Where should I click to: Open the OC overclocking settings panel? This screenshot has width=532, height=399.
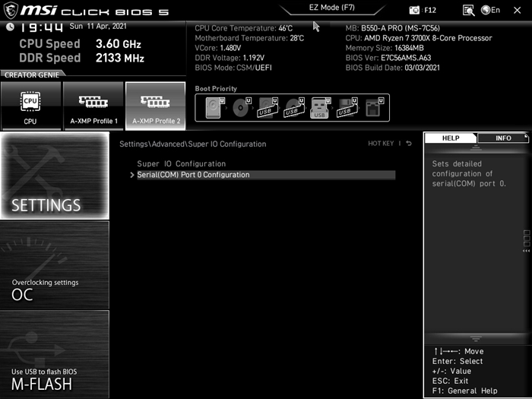click(55, 266)
